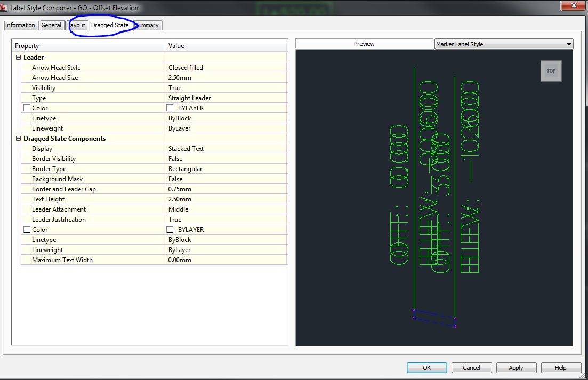Collapse the Dragged State Components group
This screenshot has width=588, height=380.
click(18, 138)
